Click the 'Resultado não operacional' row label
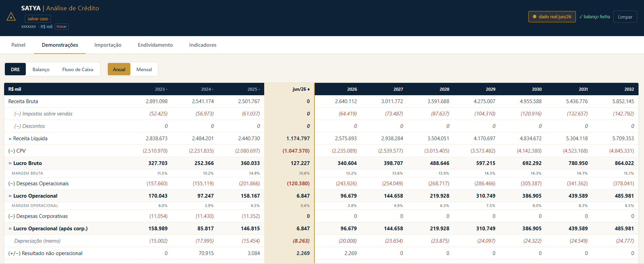644x264 pixels. pos(45,253)
